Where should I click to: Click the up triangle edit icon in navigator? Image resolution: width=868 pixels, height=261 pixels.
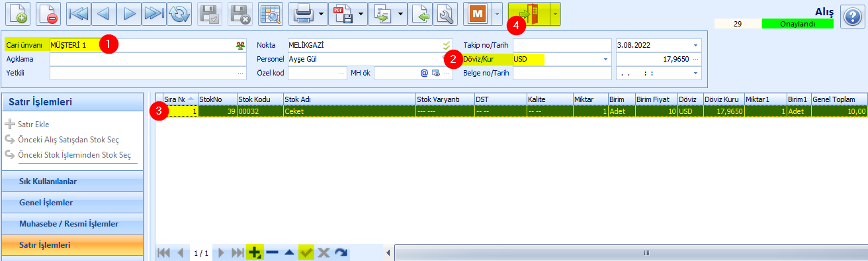point(289,252)
